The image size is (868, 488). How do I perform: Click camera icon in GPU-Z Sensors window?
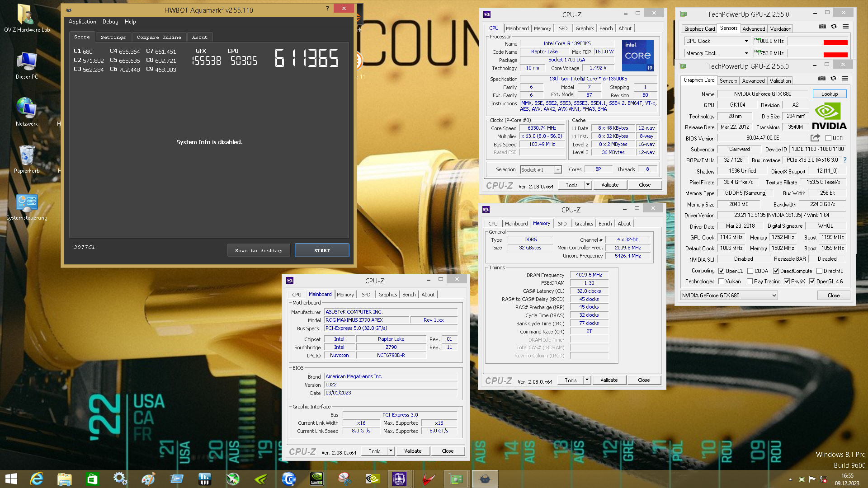click(x=822, y=27)
